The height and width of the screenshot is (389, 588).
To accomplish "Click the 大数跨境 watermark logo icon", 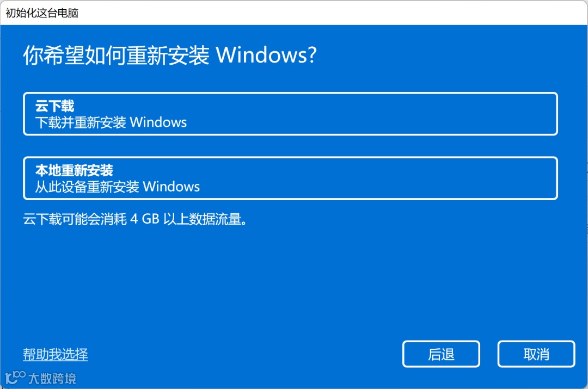I will point(15,378).
